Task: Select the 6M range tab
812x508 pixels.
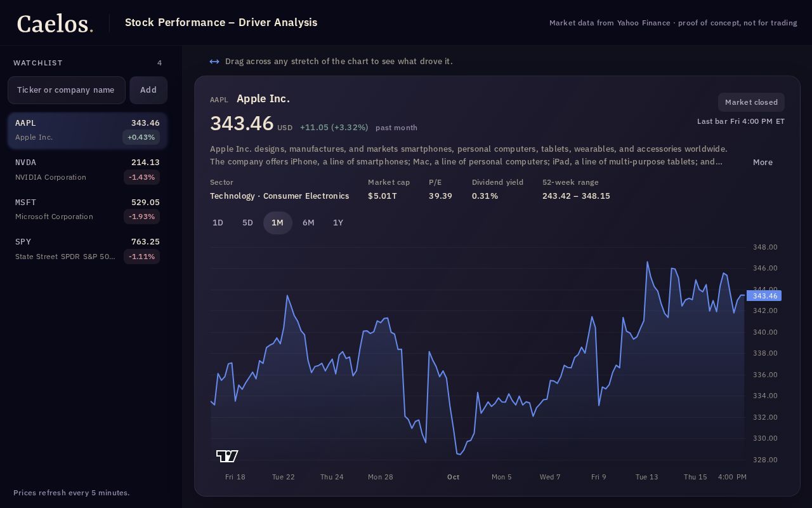Action: coord(308,223)
